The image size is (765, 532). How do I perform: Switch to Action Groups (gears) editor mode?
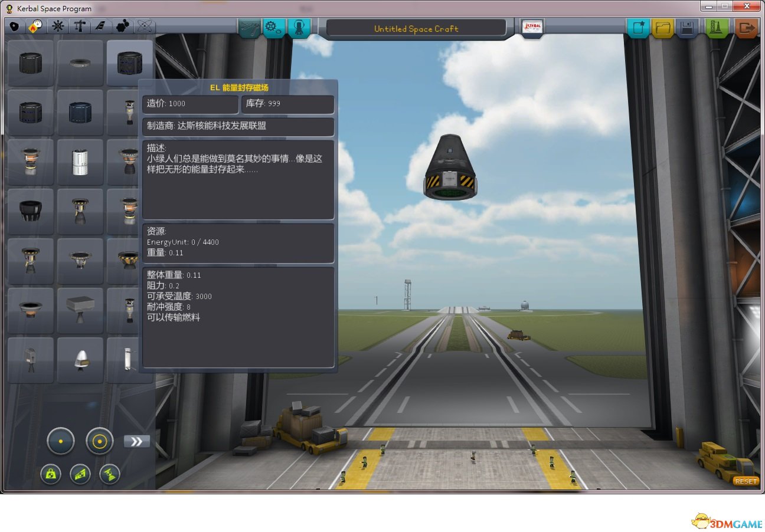[273, 27]
